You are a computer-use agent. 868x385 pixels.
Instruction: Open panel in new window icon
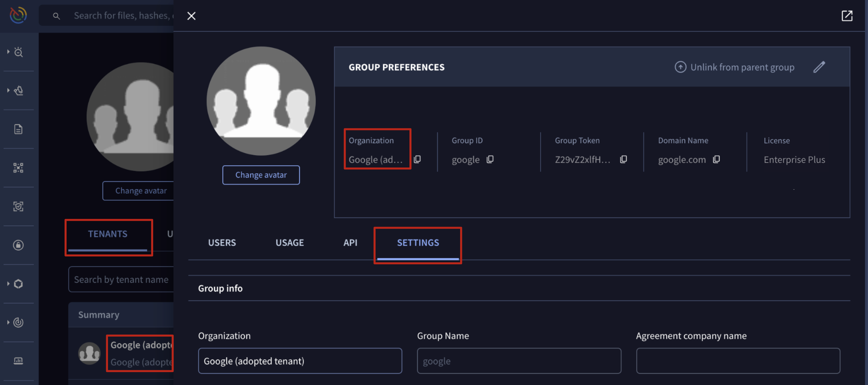pos(847,16)
